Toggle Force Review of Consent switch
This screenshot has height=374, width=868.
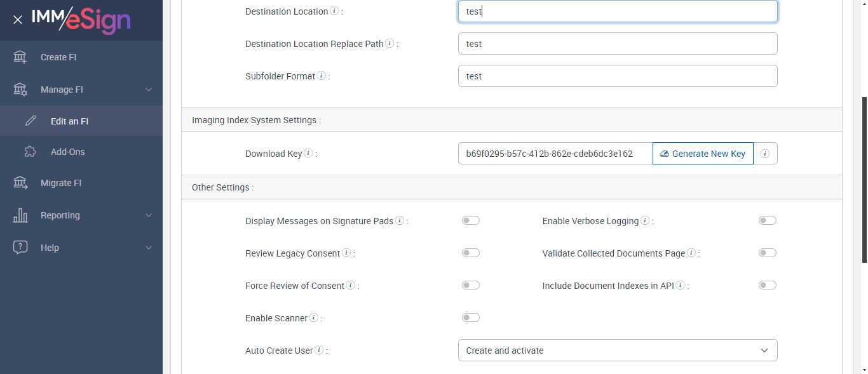point(471,286)
